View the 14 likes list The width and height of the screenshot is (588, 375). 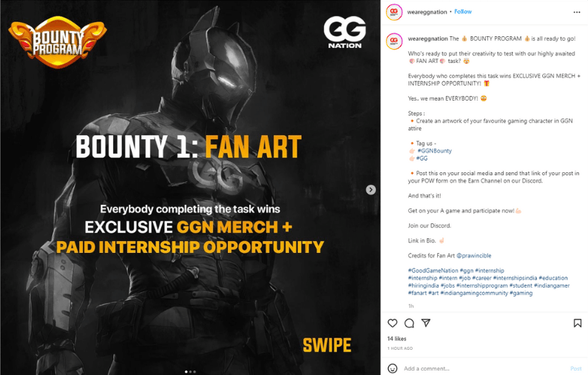(396, 339)
